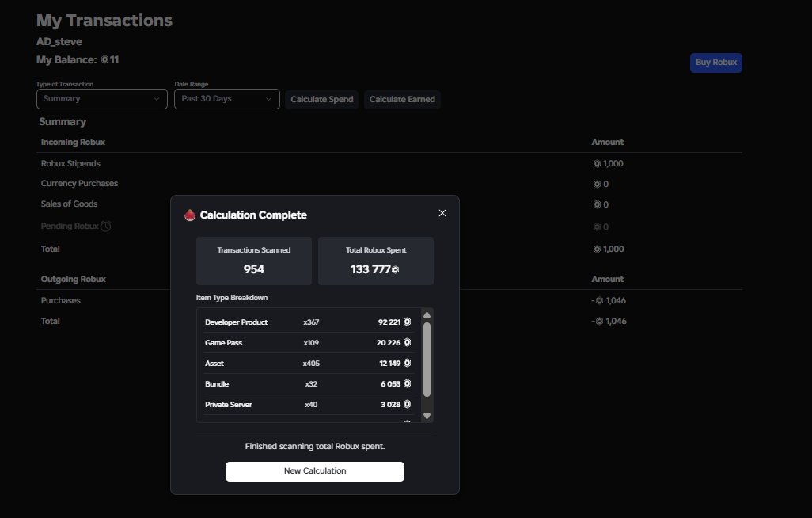Click Robux icon in Robux Stipends amount
Screen dimensions: 812x518
[x=597, y=163]
